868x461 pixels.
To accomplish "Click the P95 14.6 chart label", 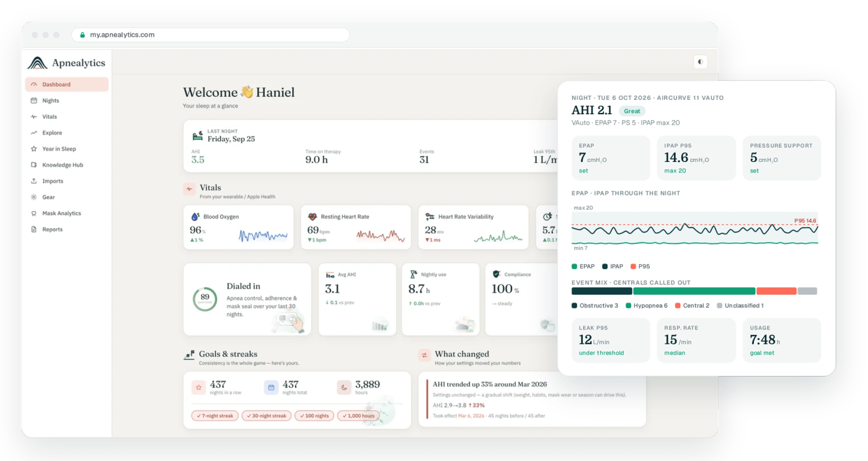I will 805,220.
